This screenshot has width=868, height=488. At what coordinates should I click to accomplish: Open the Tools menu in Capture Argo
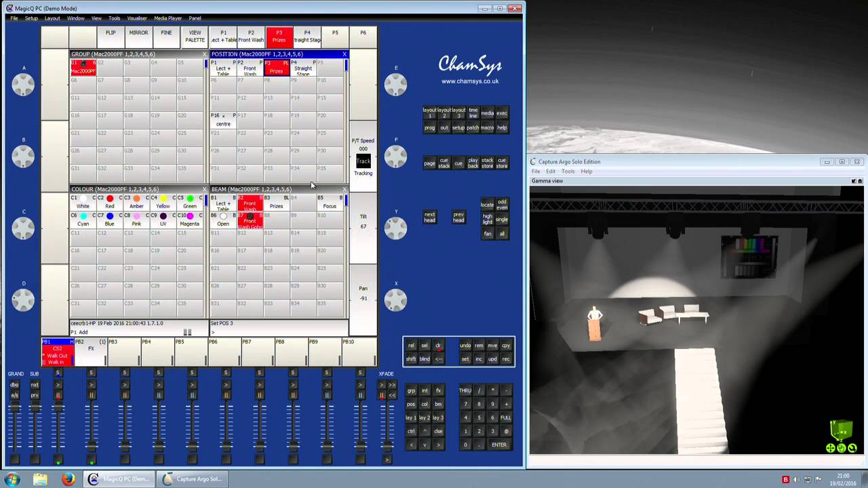tap(568, 171)
